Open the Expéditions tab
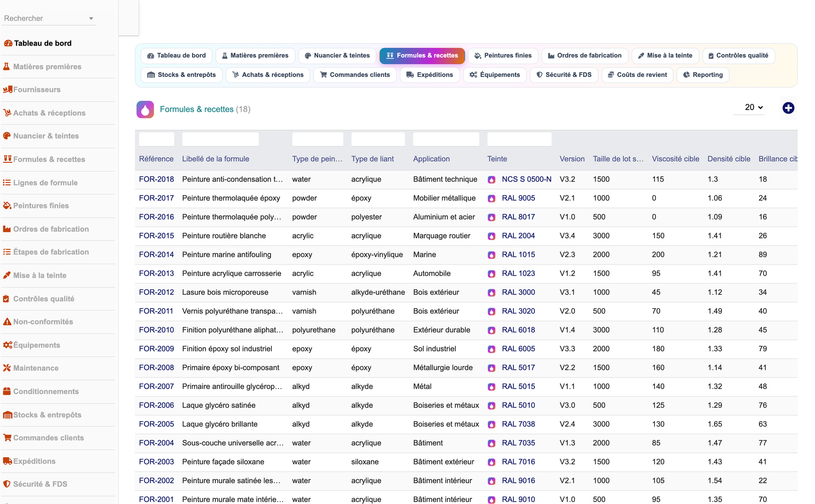The image size is (815, 504). (x=430, y=75)
